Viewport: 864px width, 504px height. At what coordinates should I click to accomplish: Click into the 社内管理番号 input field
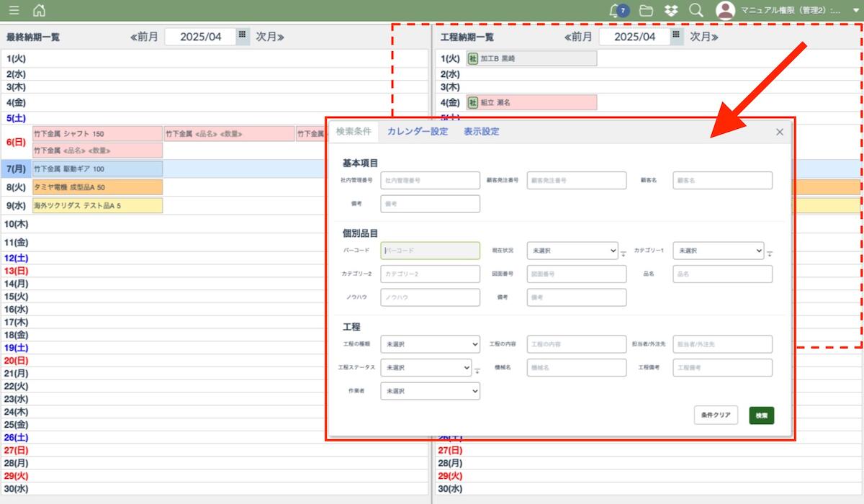click(x=430, y=181)
